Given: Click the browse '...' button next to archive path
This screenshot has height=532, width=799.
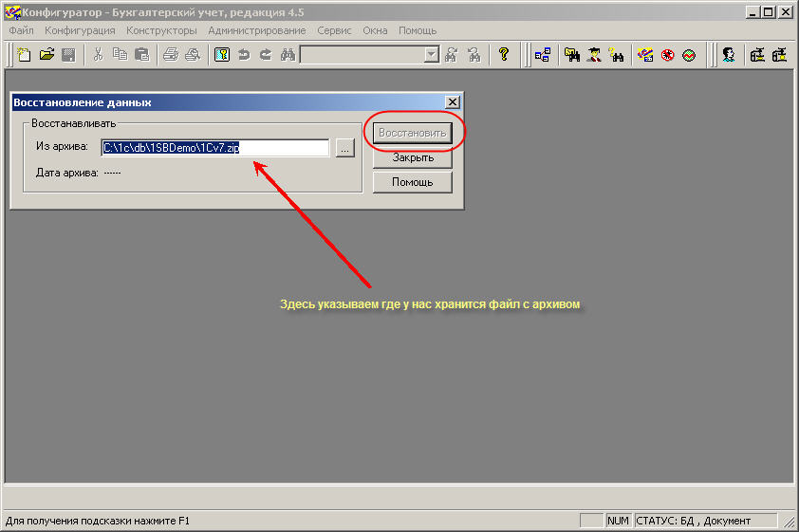Looking at the screenshot, I should [345, 148].
